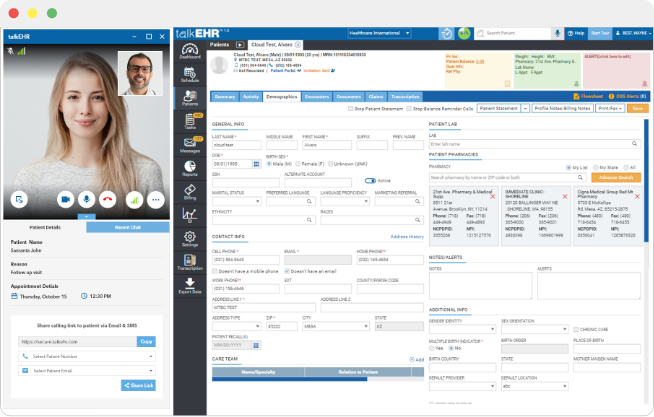This screenshot has width=654, height=417.
Task: Turn off the camera in the call
Action: point(63,199)
